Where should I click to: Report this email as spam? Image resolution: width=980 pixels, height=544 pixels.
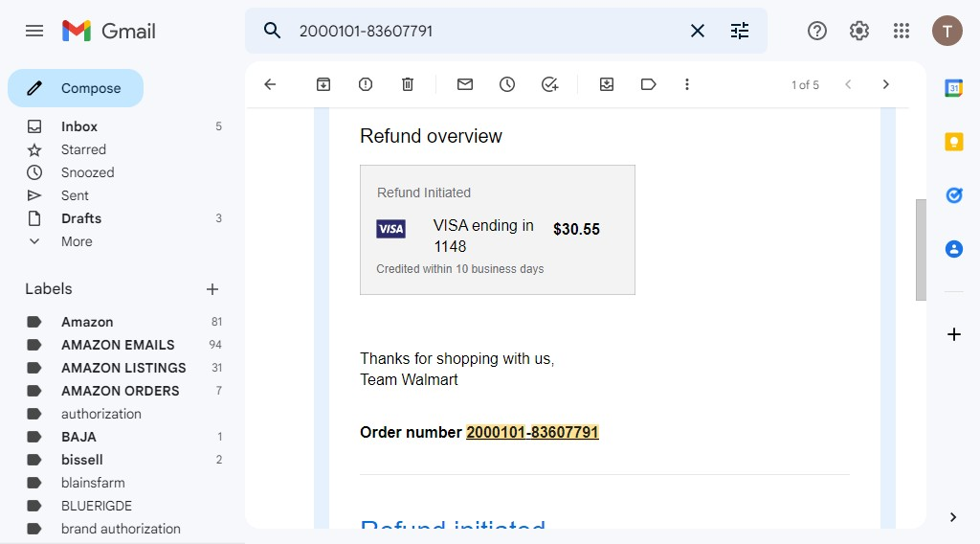366,84
